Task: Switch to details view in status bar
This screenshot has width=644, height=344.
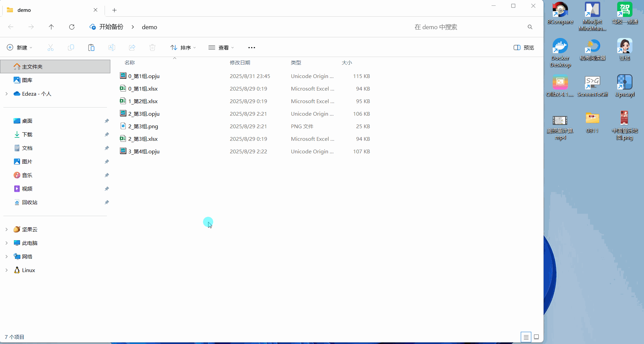Action: coord(526,337)
